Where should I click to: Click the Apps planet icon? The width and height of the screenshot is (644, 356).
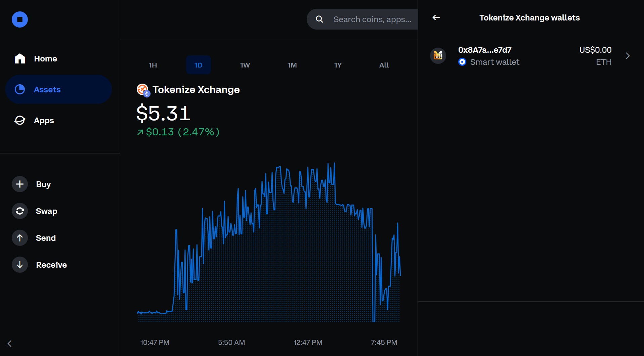tap(20, 120)
